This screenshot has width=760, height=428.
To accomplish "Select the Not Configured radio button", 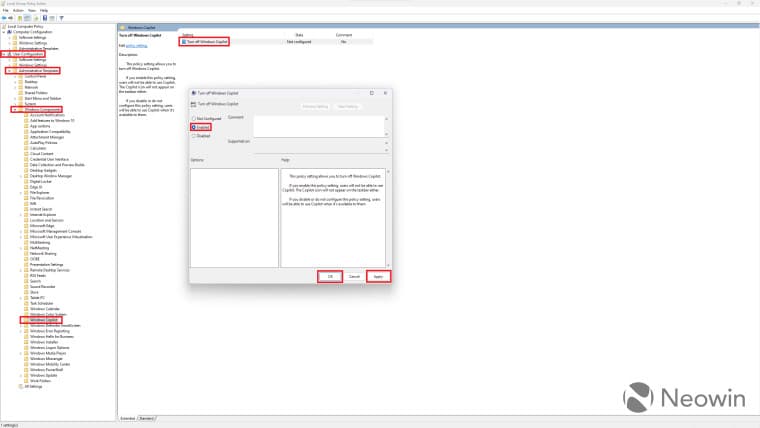I will pos(193,119).
